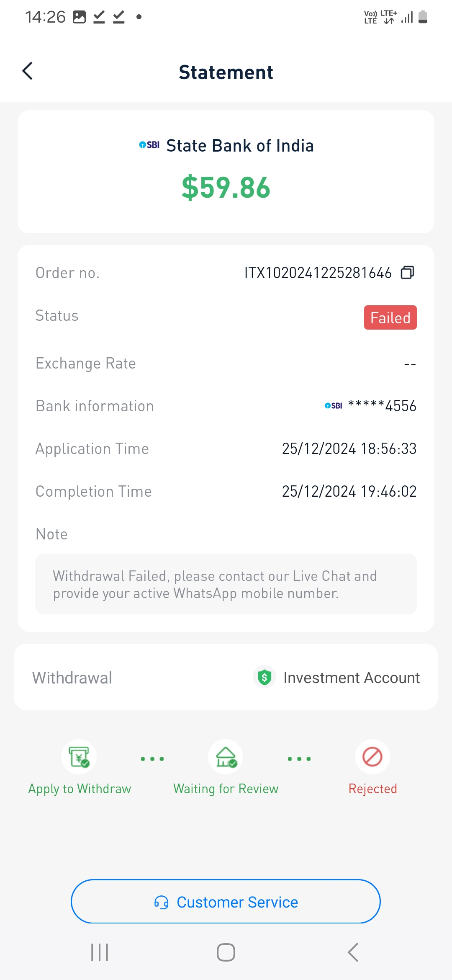Tap the Waiting for Review step icon
452x980 pixels.
click(x=226, y=757)
